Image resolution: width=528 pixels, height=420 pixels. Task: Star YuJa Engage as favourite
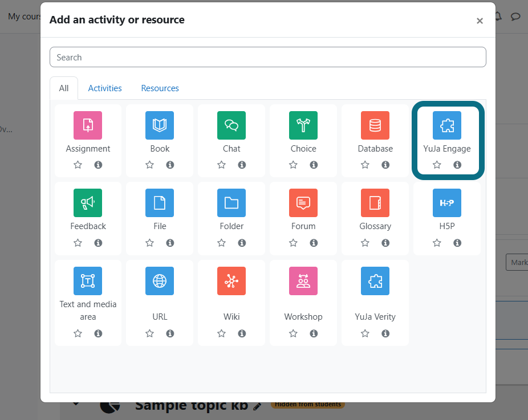pyautogui.click(x=437, y=165)
